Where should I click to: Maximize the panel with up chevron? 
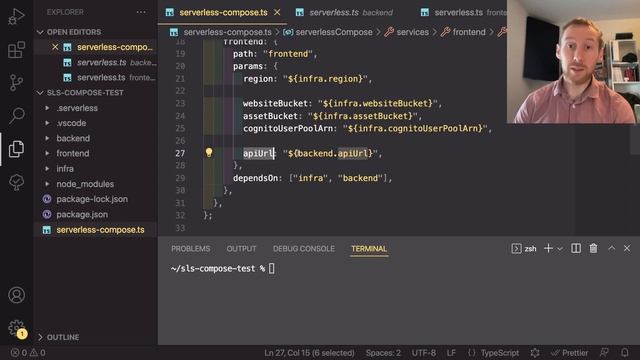611,248
